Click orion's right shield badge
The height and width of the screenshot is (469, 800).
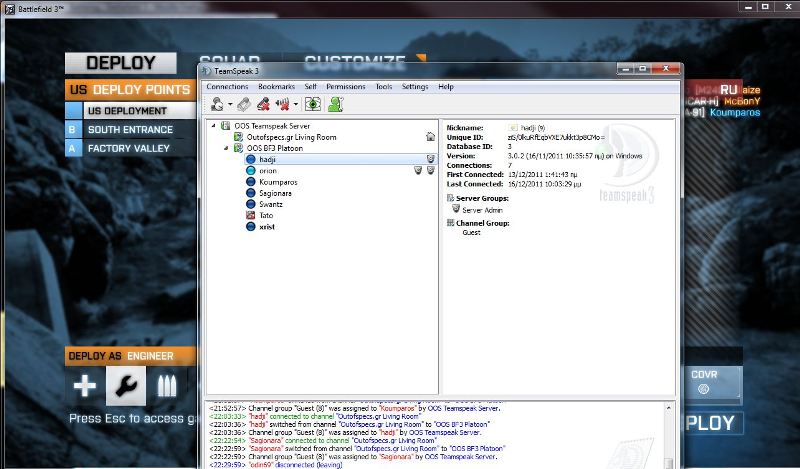[431, 170]
